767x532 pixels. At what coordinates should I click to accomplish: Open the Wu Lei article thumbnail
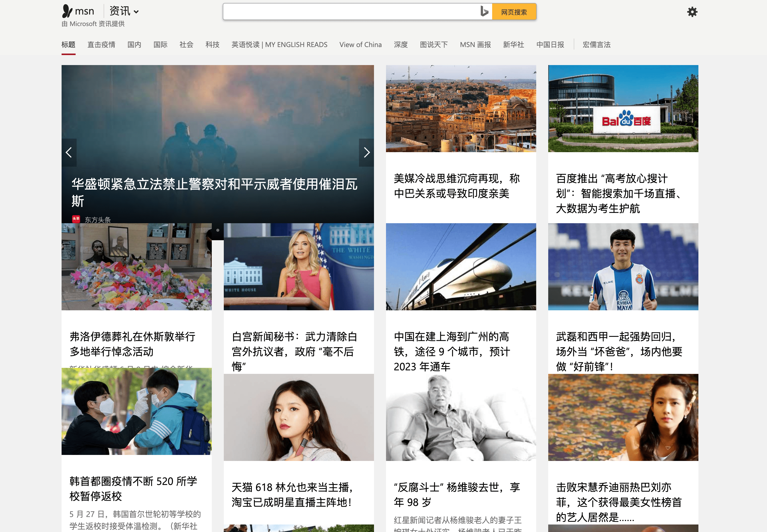[623, 267]
